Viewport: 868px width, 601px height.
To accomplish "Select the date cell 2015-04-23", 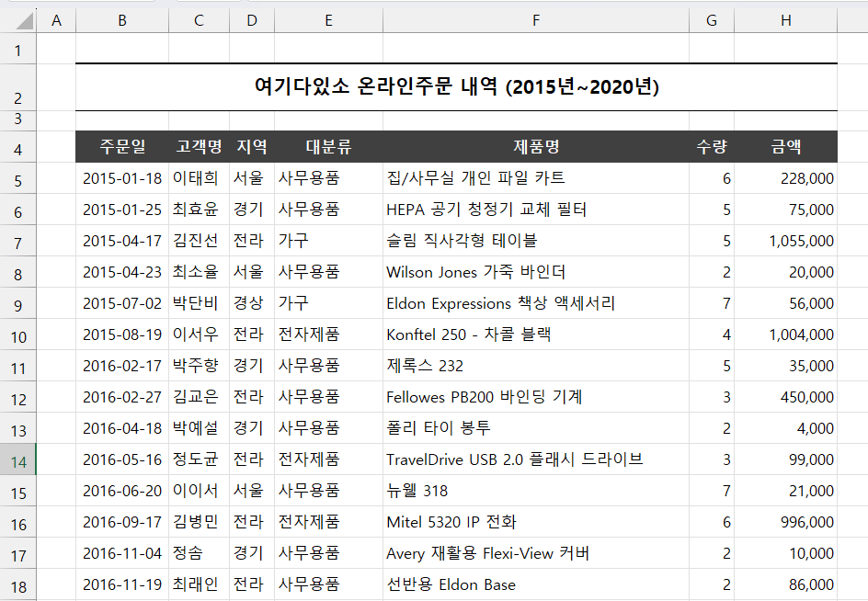I will 122,272.
